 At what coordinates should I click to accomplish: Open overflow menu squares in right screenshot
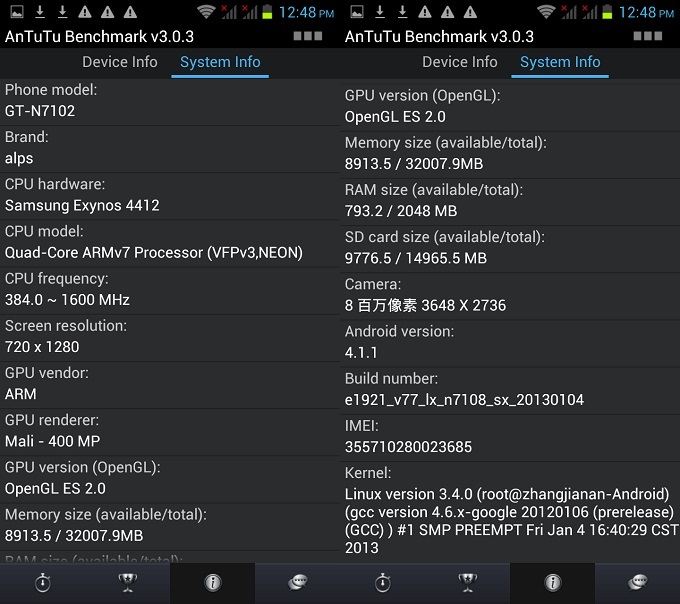point(647,36)
